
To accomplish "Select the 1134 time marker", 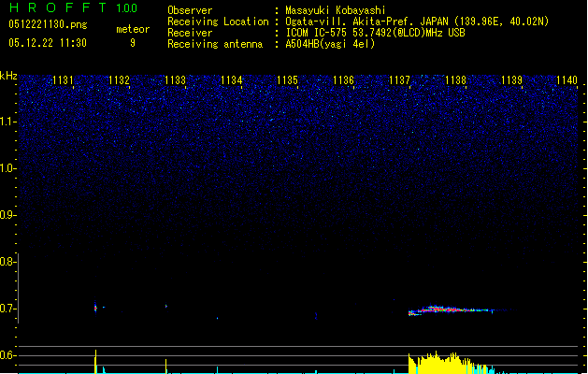I will coord(231,81).
